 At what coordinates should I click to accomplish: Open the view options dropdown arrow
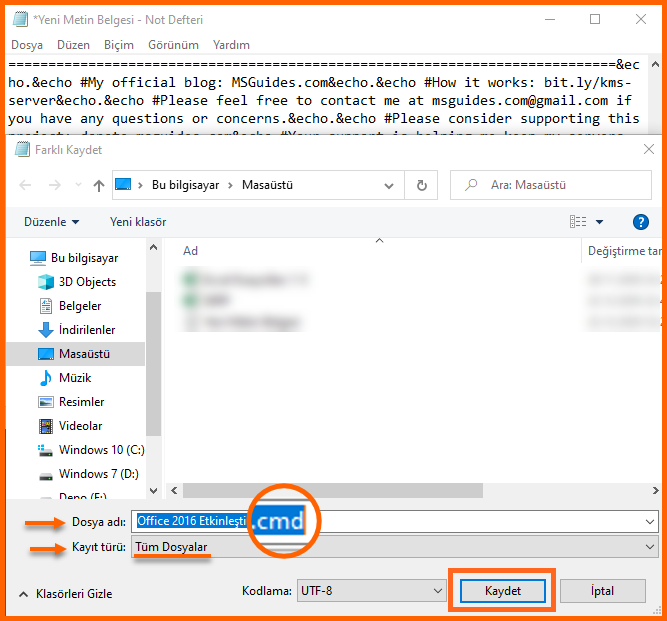point(599,222)
